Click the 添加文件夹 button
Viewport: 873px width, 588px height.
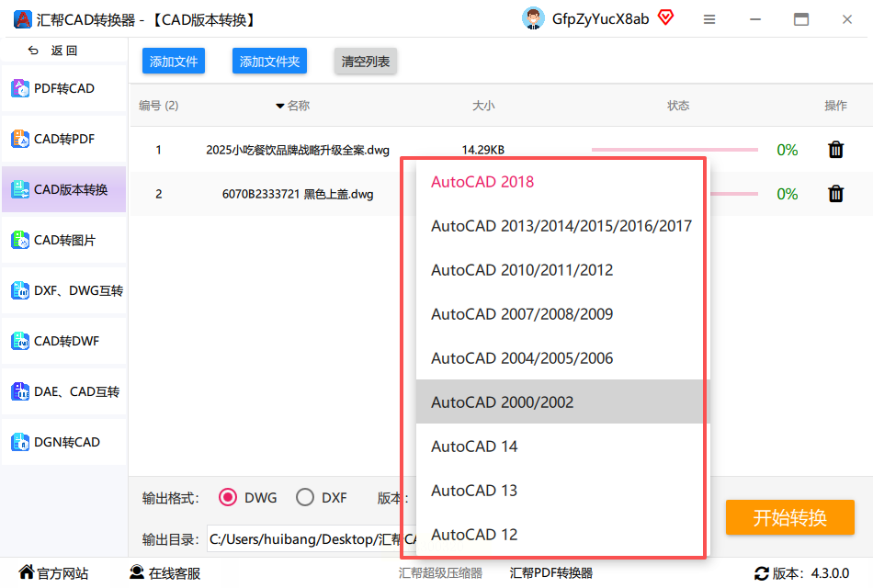(269, 61)
